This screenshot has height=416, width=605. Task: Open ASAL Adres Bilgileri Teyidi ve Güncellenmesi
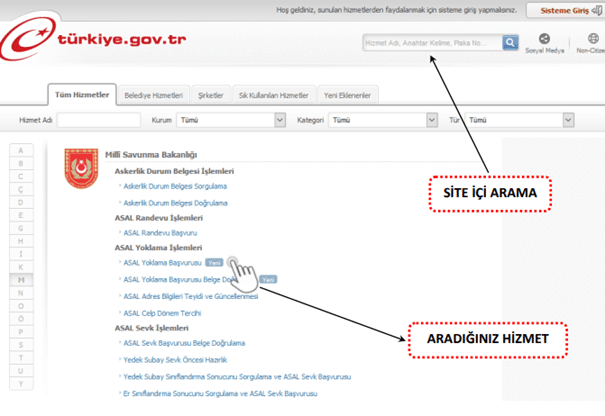coord(191,296)
